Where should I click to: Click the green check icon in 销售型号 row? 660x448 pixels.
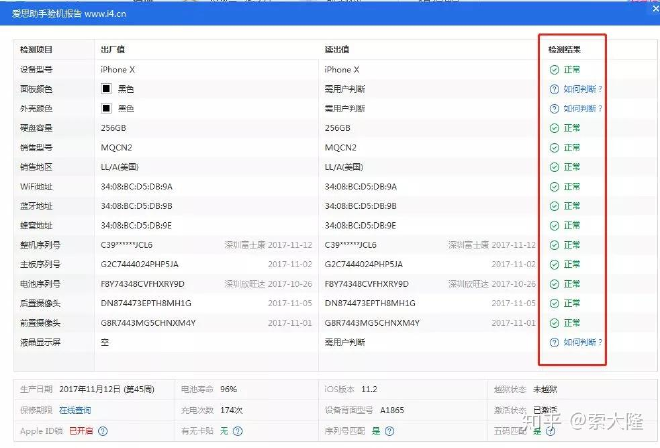point(554,148)
